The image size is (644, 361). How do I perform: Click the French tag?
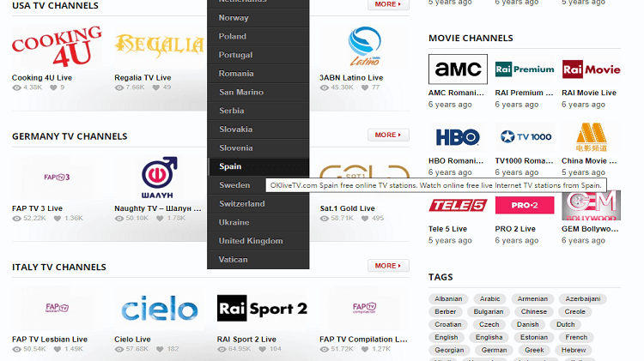pyautogui.click(x=576, y=337)
